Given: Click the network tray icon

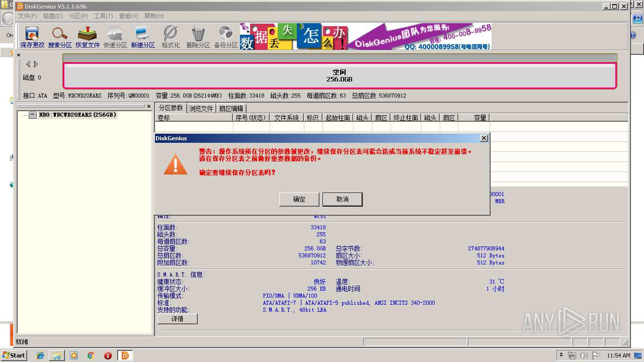Looking at the screenshot, I should (572, 355).
